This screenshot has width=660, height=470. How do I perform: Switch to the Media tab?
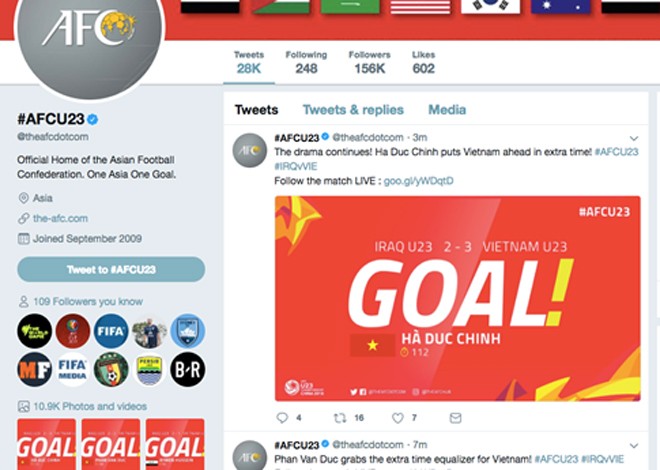tap(447, 110)
